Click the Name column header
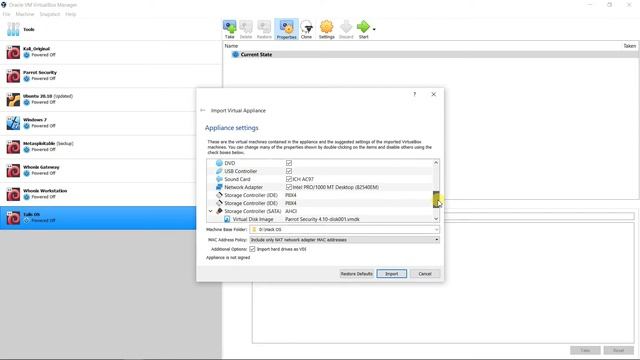 231,46
